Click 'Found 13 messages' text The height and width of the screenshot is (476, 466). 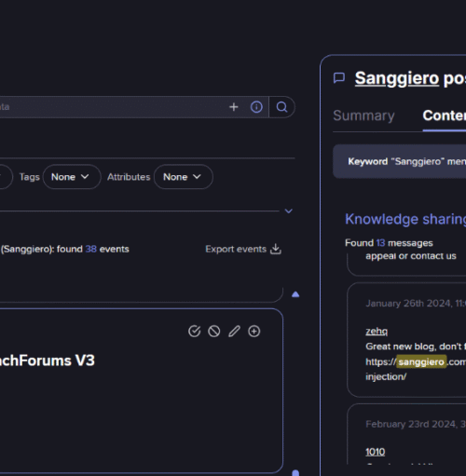coord(389,243)
